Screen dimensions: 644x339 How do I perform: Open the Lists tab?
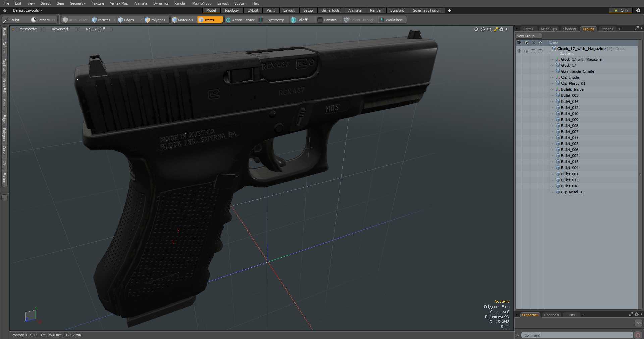pyautogui.click(x=571, y=315)
